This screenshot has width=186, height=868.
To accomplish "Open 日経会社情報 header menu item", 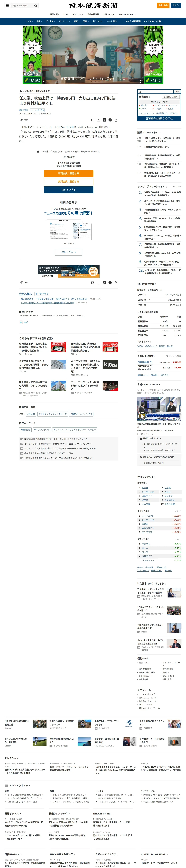I will click(x=93, y=14).
